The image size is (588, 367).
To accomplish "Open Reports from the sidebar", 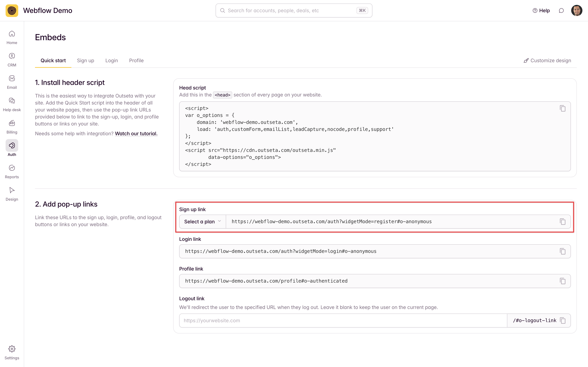I will click(x=12, y=168).
